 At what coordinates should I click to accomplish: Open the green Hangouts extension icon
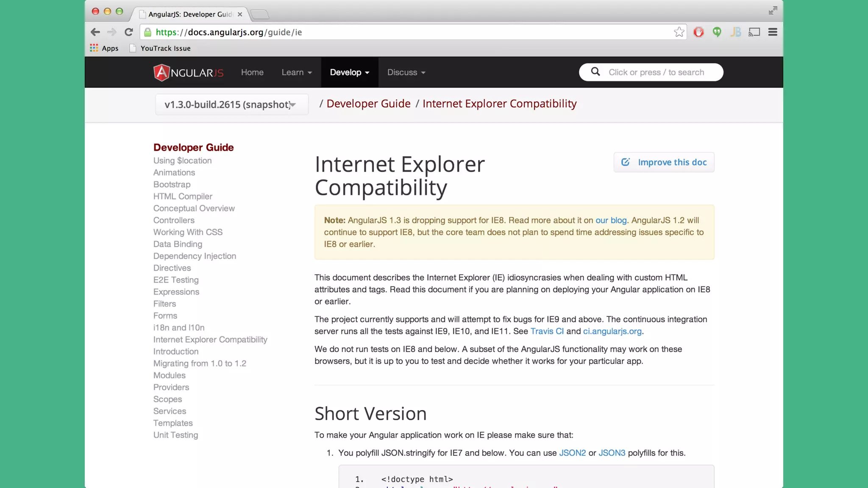pos(717,32)
